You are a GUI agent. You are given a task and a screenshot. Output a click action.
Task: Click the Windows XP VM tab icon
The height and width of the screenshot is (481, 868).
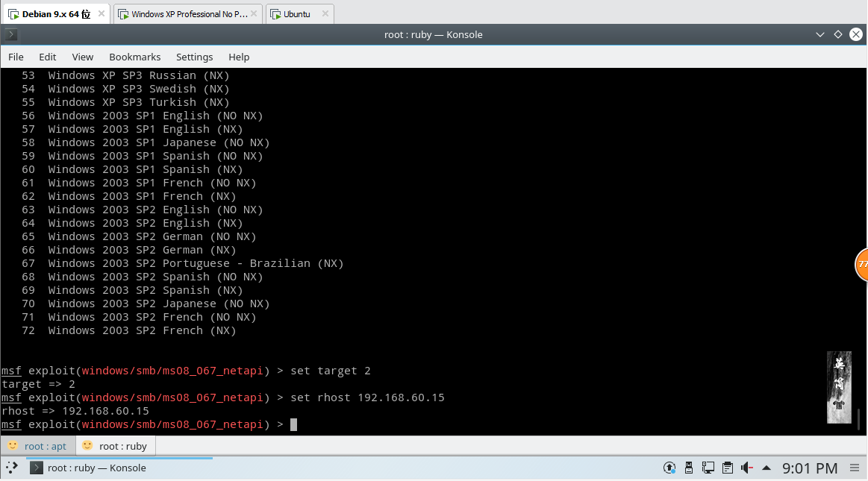123,14
